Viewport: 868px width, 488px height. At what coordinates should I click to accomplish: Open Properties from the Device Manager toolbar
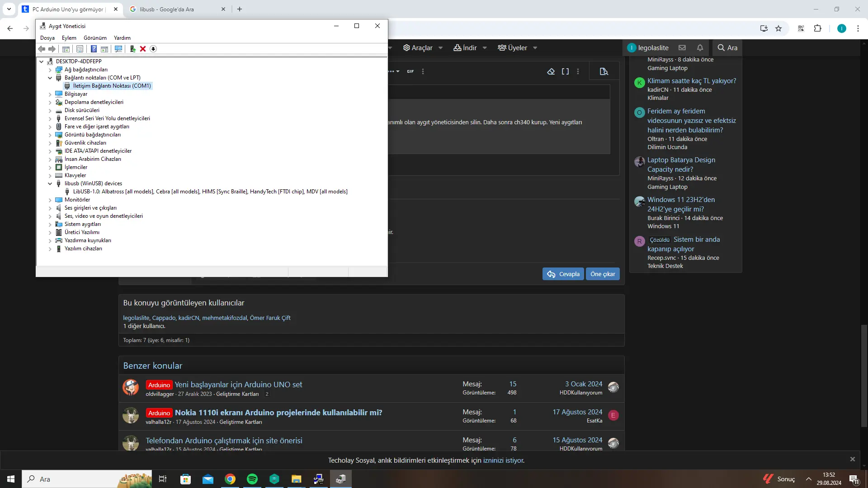(x=80, y=49)
